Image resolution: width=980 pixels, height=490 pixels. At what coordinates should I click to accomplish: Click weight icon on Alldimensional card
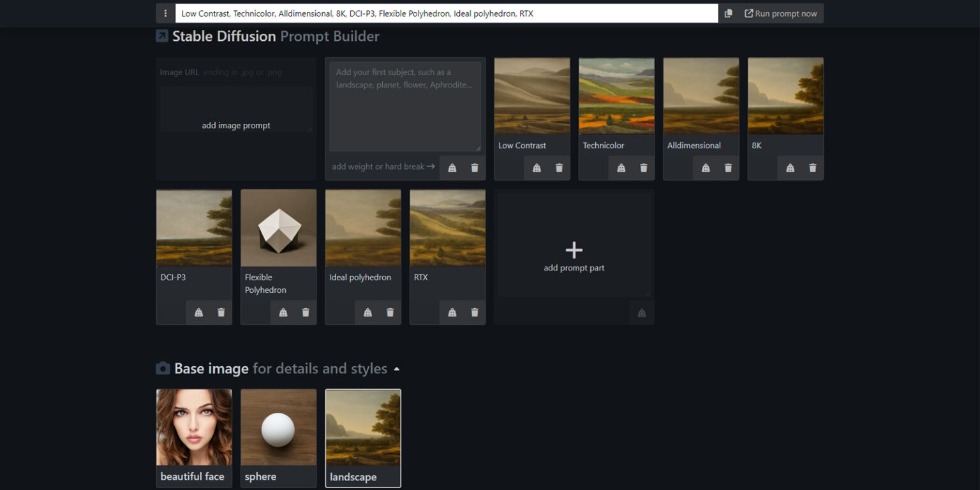(x=706, y=168)
